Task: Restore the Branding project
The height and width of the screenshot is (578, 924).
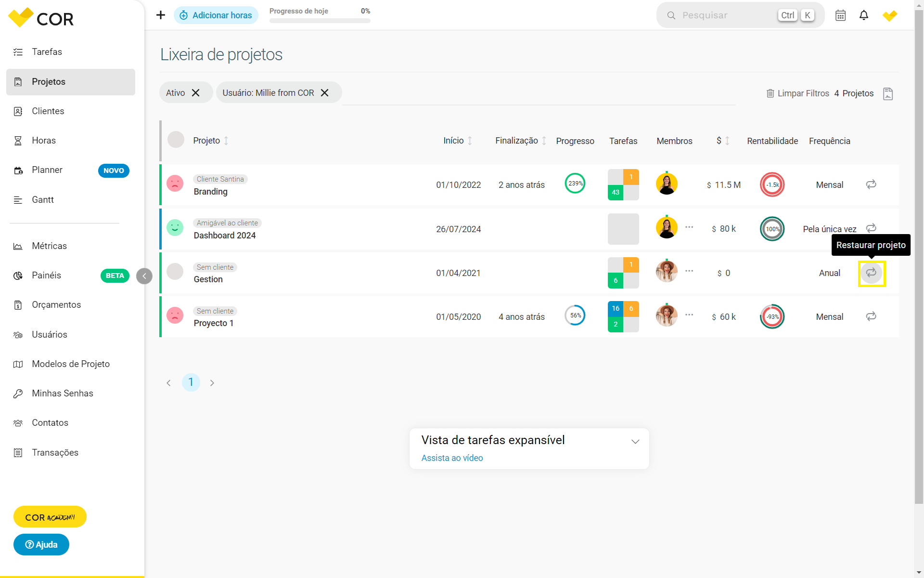Action: click(871, 184)
